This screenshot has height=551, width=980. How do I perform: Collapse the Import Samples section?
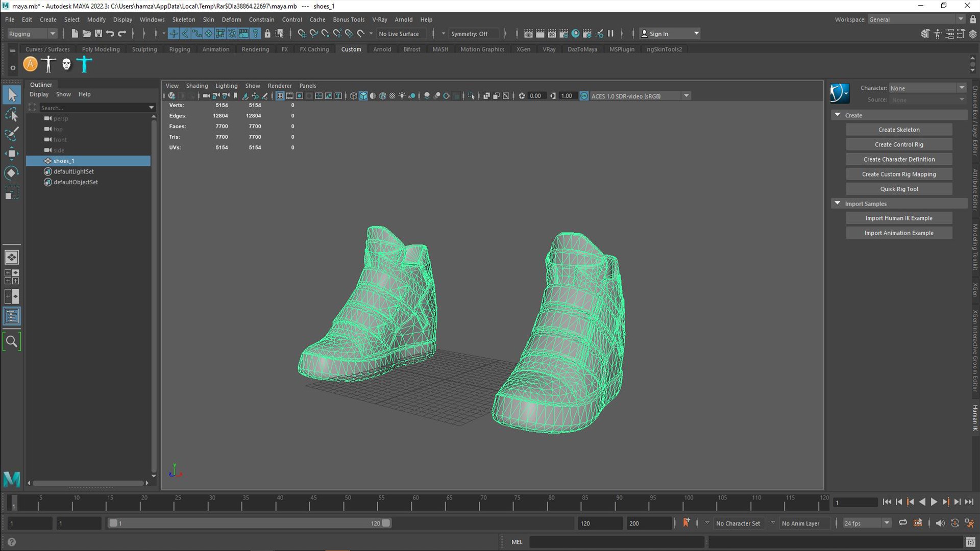point(838,204)
